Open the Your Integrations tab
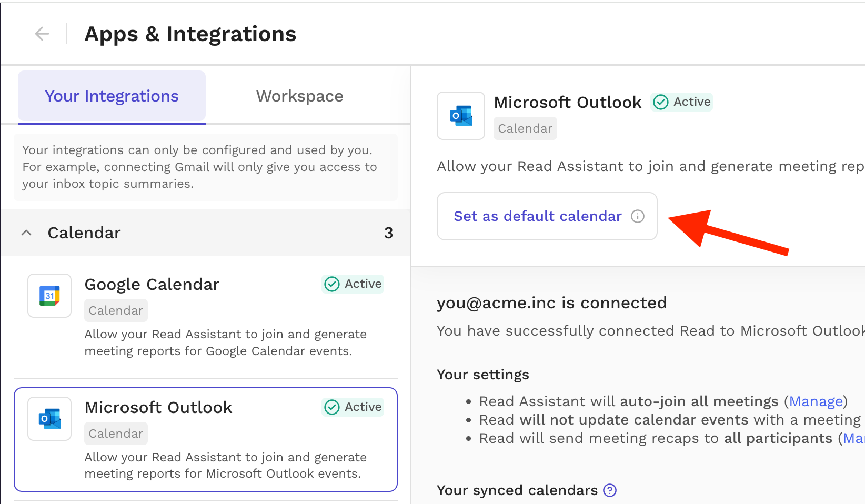 point(112,96)
